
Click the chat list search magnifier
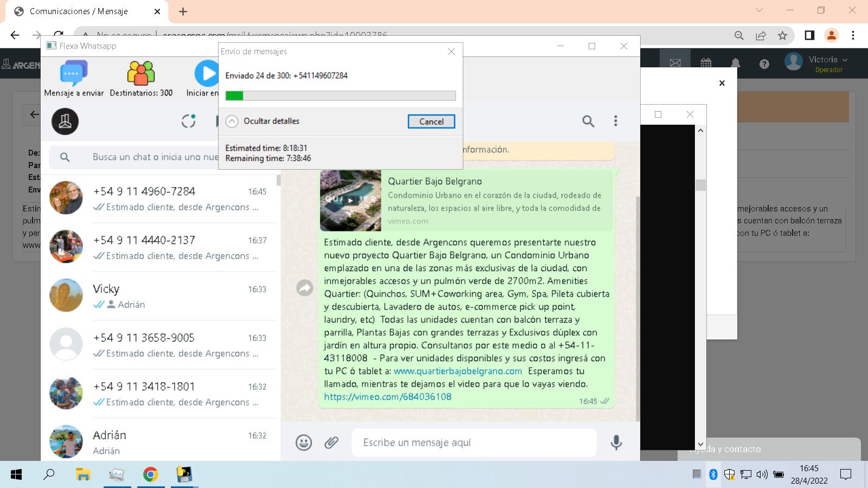(x=65, y=157)
